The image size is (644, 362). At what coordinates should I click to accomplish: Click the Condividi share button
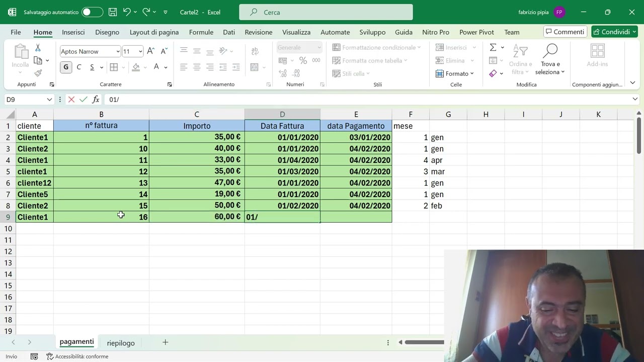click(x=614, y=32)
